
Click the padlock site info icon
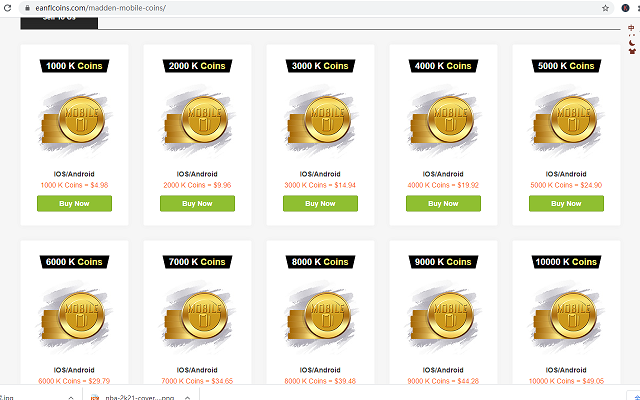click(x=27, y=8)
